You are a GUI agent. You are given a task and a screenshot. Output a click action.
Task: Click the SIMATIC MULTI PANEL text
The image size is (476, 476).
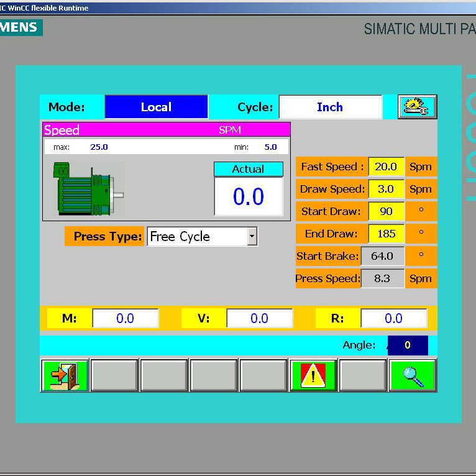coord(420,29)
